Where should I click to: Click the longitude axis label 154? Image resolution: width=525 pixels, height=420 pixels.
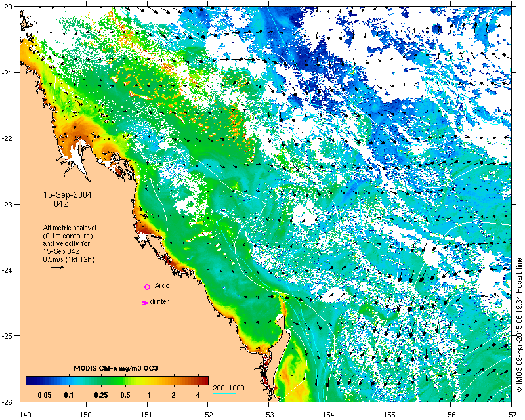[x=329, y=415]
